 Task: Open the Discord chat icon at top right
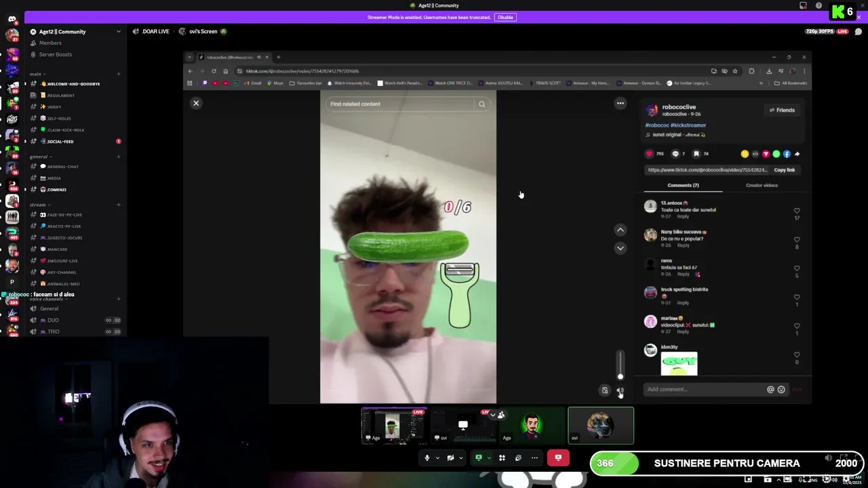pos(858,31)
